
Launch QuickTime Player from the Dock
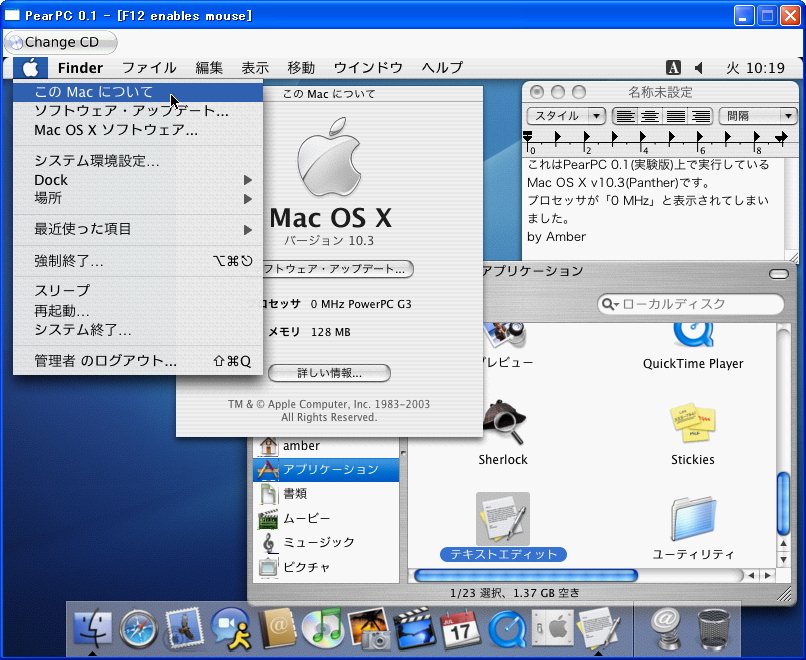click(x=506, y=629)
